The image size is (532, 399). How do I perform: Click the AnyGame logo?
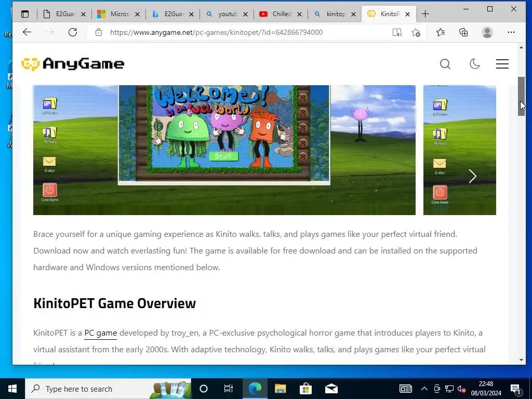tap(73, 64)
